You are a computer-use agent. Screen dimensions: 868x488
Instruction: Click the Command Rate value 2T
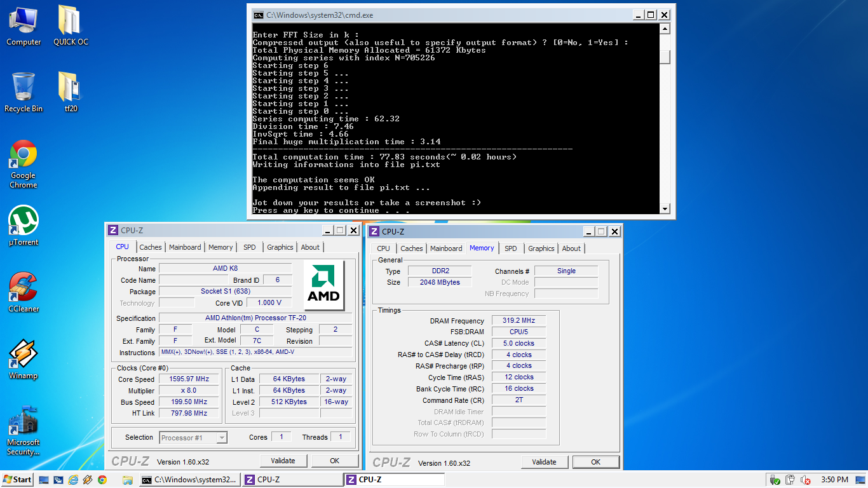[x=519, y=400]
